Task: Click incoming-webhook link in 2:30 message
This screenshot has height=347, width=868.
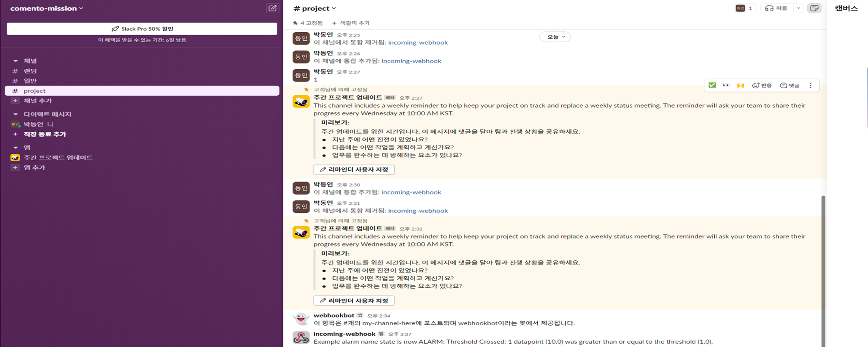Action: 411,192
